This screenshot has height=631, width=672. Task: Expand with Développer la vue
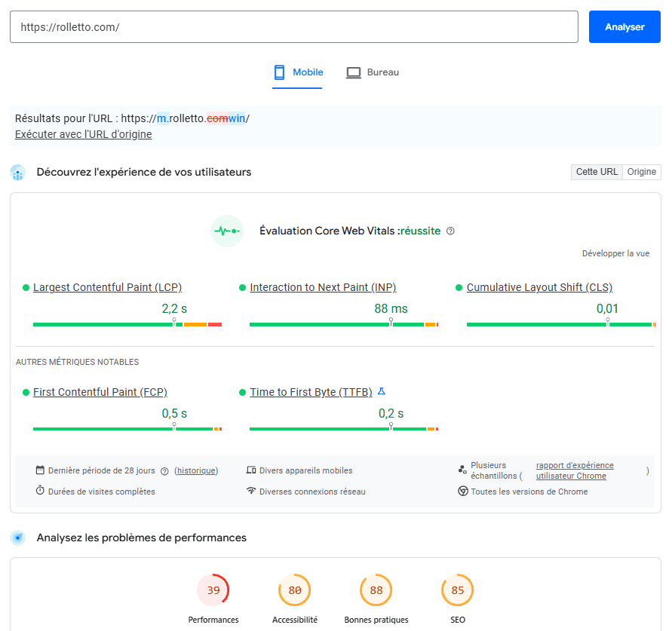tap(615, 253)
